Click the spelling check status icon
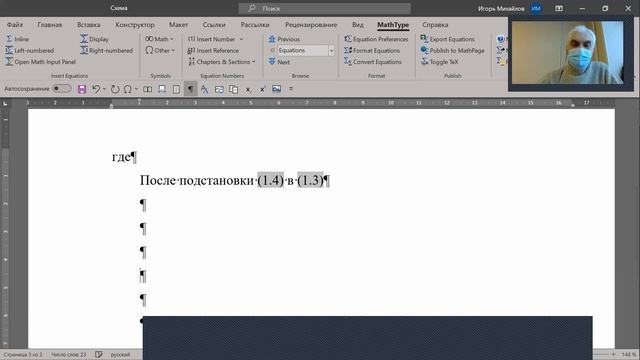This screenshot has height=360, width=640. point(98,354)
